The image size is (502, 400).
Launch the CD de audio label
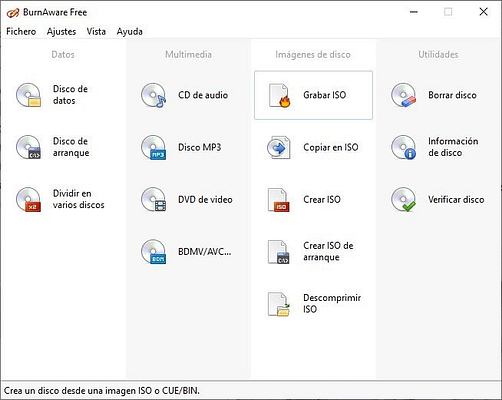click(203, 95)
